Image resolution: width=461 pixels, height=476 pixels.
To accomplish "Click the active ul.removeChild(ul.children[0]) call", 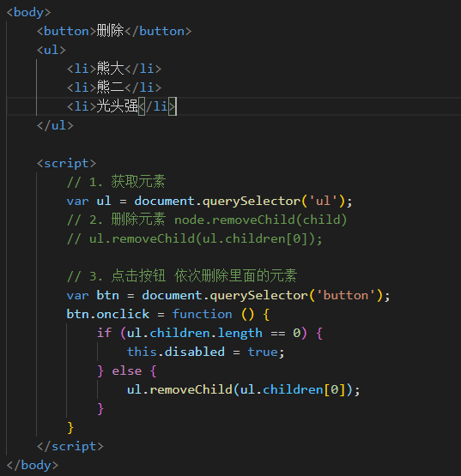I will [x=244, y=389].
